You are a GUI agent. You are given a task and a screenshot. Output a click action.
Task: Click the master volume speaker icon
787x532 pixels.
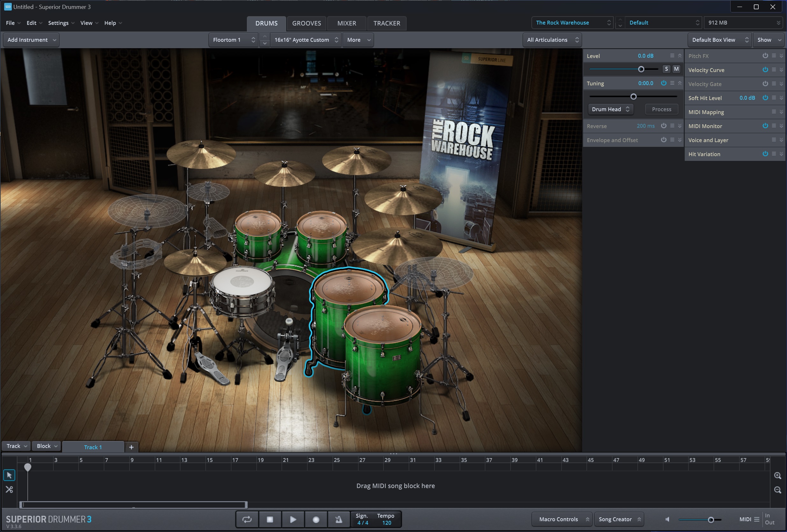coord(668,519)
